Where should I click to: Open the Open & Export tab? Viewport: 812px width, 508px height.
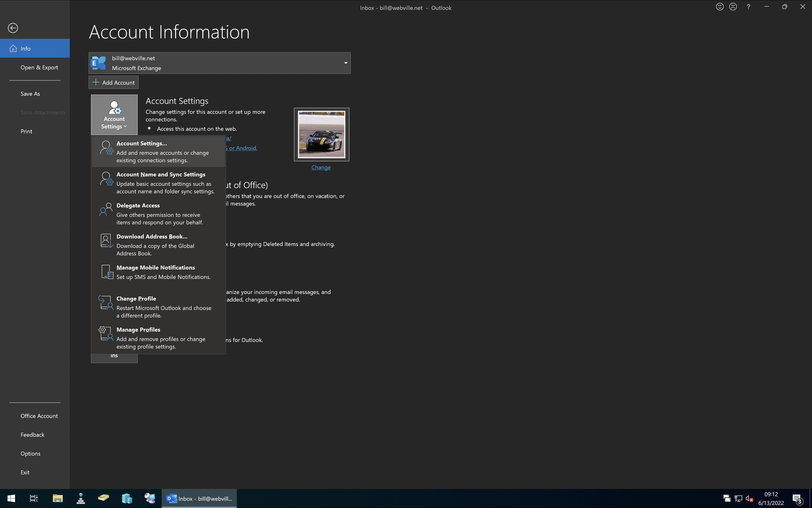pos(35,67)
